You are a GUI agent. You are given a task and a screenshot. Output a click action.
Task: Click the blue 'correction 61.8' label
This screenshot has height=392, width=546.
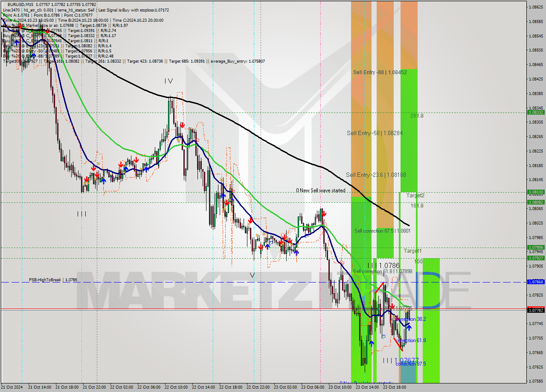click(411, 340)
